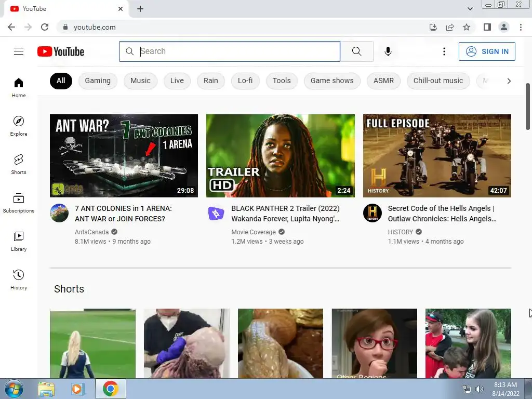This screenshot has width=532, height=399.
Task: Select the Game shows filter chip
Action: tap(332, 81)
